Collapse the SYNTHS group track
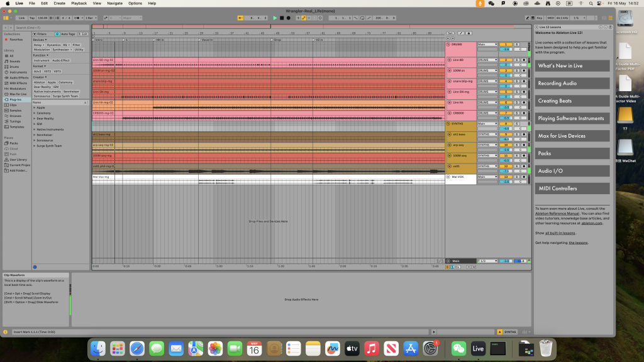 click(448, 124)
